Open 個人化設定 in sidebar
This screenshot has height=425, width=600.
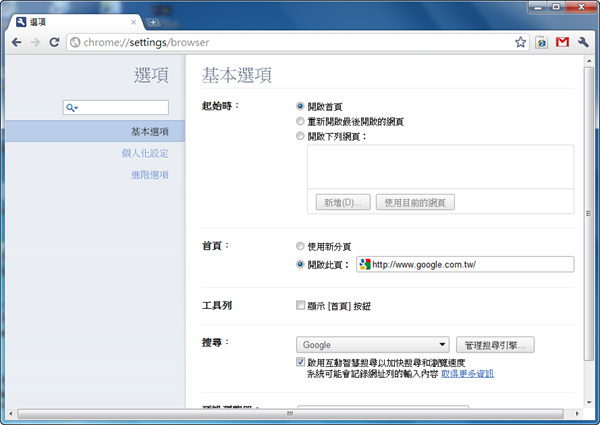145,153
